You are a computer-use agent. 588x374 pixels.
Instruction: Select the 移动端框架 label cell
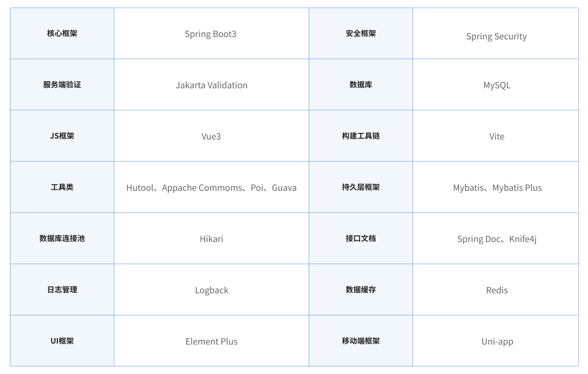click(361, 340)
